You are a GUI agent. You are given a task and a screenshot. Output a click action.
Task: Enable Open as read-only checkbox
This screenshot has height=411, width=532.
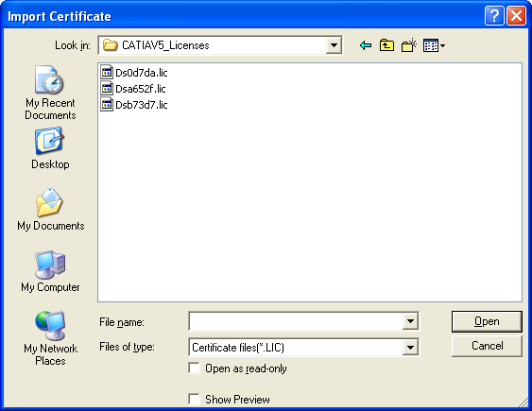click(194, 368)
